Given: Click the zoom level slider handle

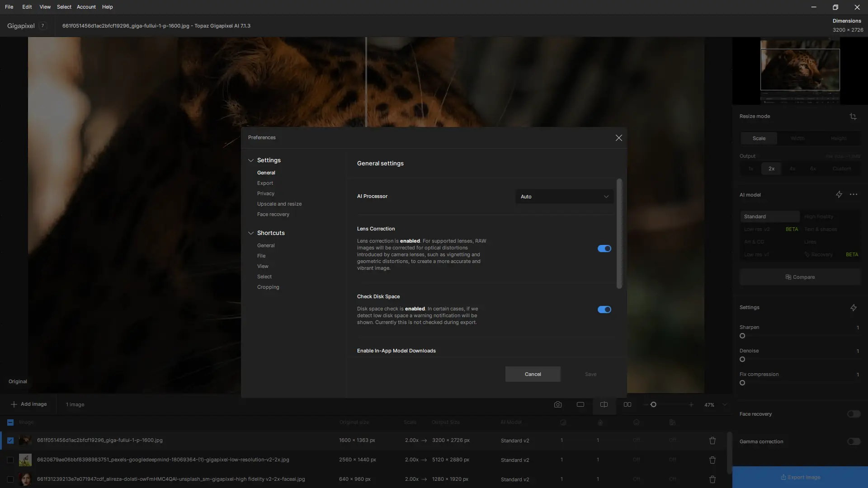Looking at the screenshot, I should pyautogui.click(x=653, y=404).
